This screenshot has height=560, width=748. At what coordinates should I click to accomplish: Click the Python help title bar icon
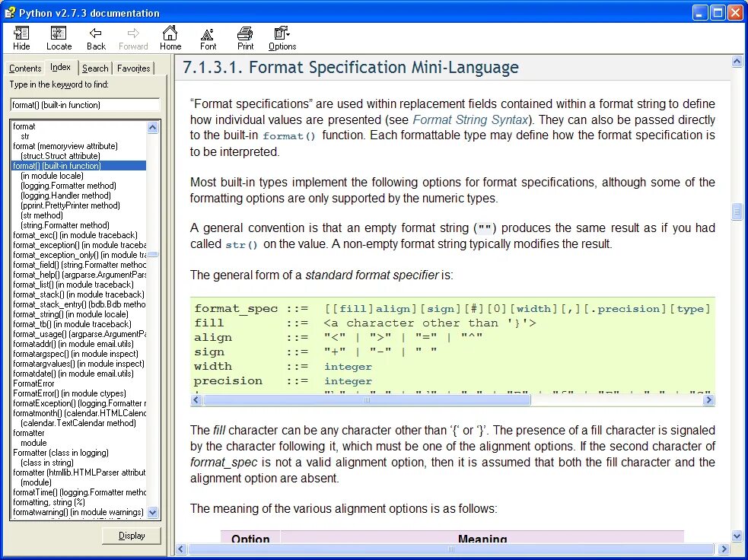(10, 12)
